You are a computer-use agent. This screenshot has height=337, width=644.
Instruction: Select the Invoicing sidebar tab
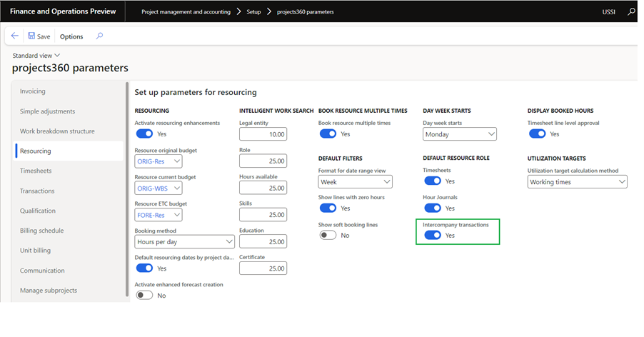coord(33,91)
